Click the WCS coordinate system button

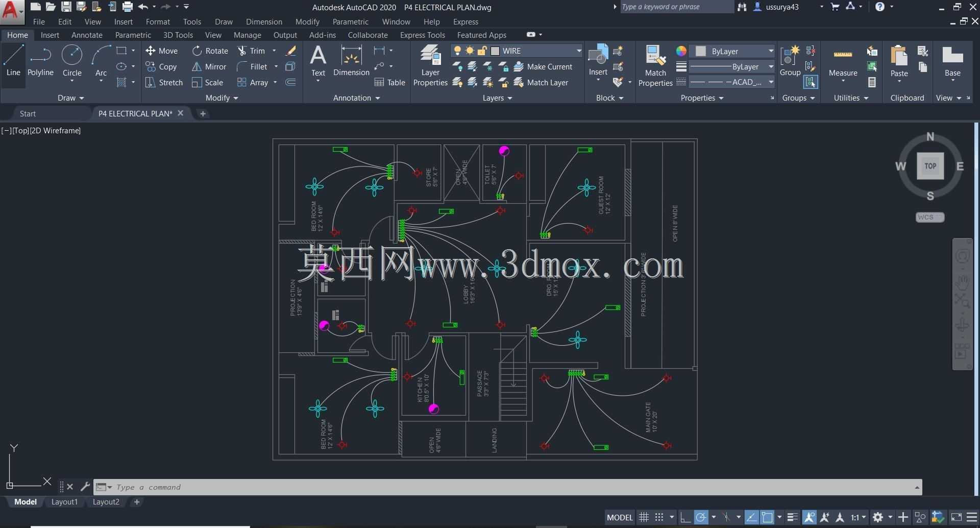pyautogui.click(x=929, y=217)
